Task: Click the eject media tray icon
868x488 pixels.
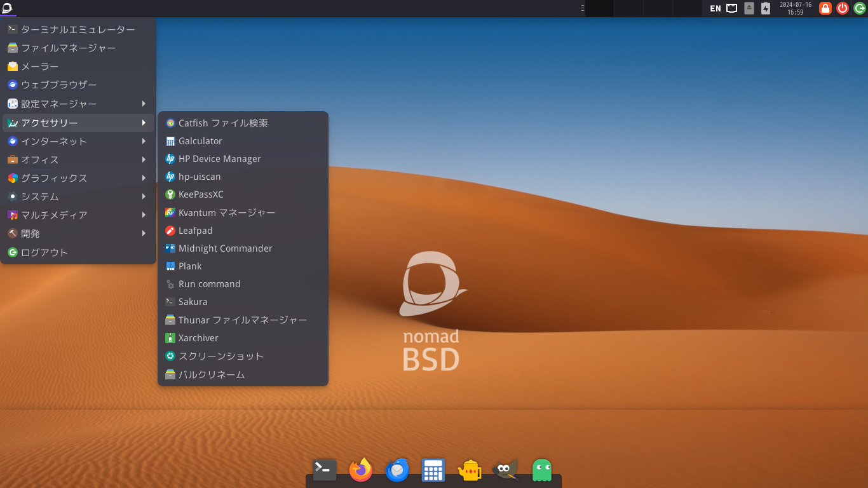Action: coord(749,8)
